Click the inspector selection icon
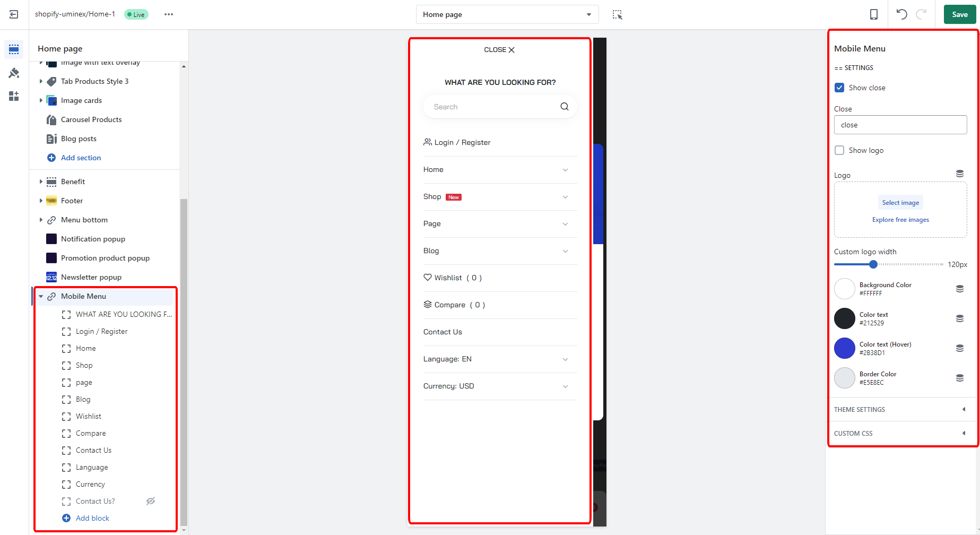The width and height of the screenshot is (980, 535). coord(617,14)
